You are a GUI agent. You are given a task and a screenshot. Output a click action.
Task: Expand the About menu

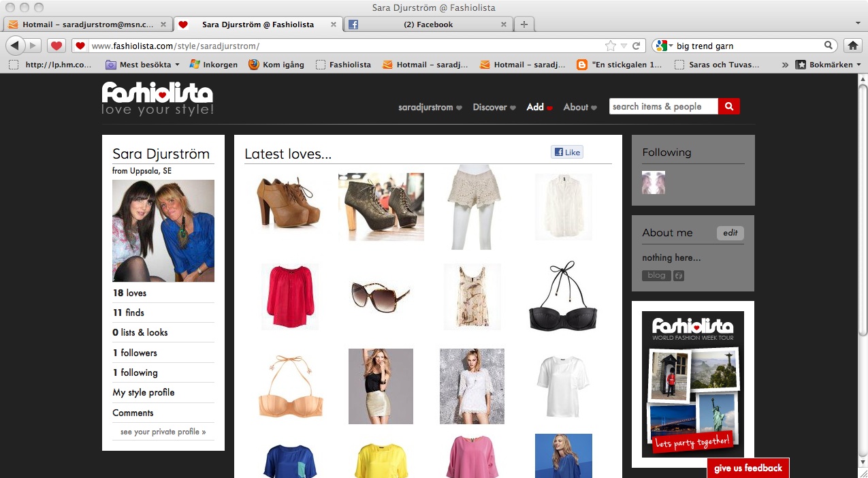[x=580, y=107]
